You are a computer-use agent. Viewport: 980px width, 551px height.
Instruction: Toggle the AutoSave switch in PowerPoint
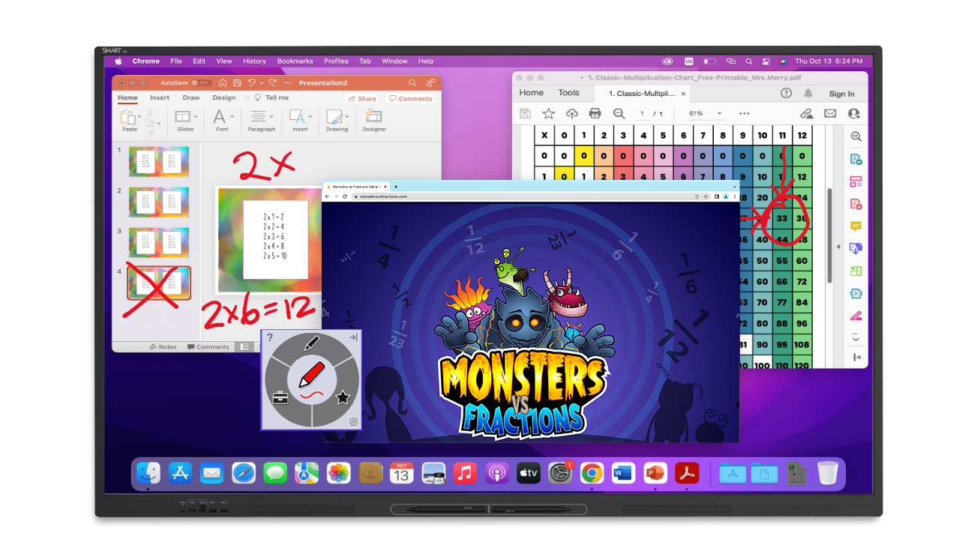(x=200, y=83)
